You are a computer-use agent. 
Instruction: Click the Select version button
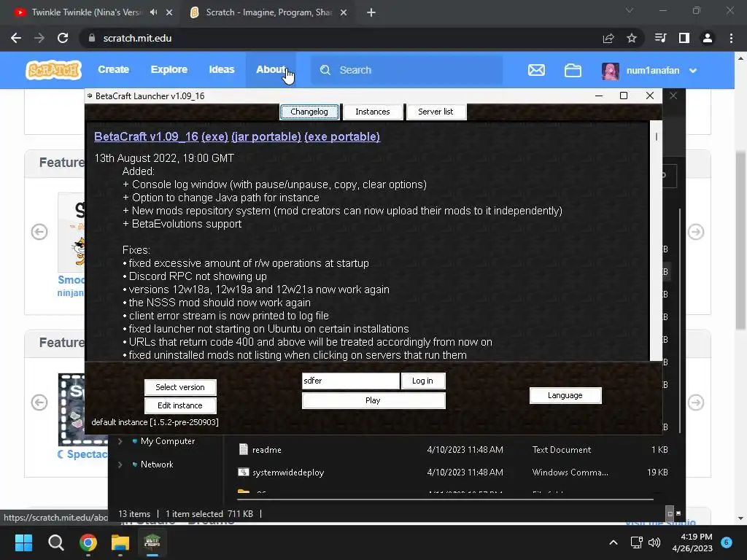[x=180, y=387]
